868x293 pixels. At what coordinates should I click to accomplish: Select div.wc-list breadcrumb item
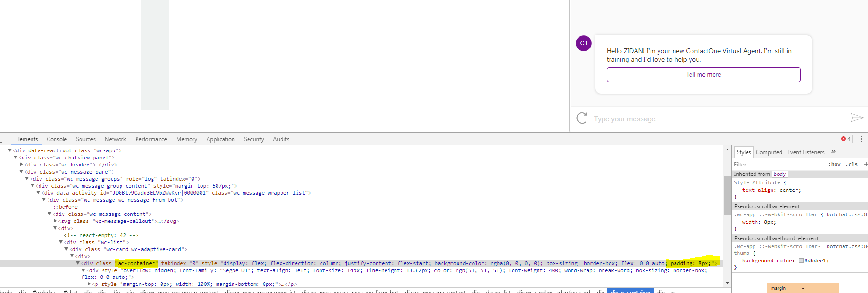click(498, 291)
